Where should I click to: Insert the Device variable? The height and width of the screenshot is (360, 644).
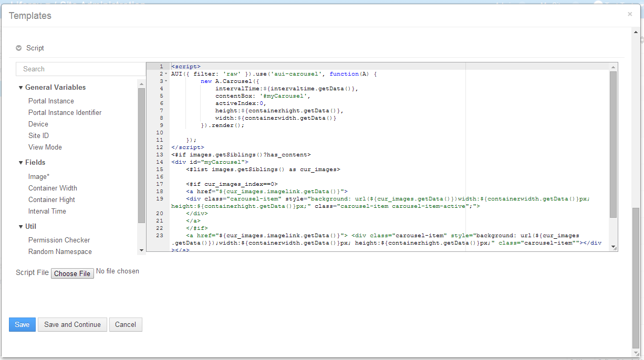[38, 124]
